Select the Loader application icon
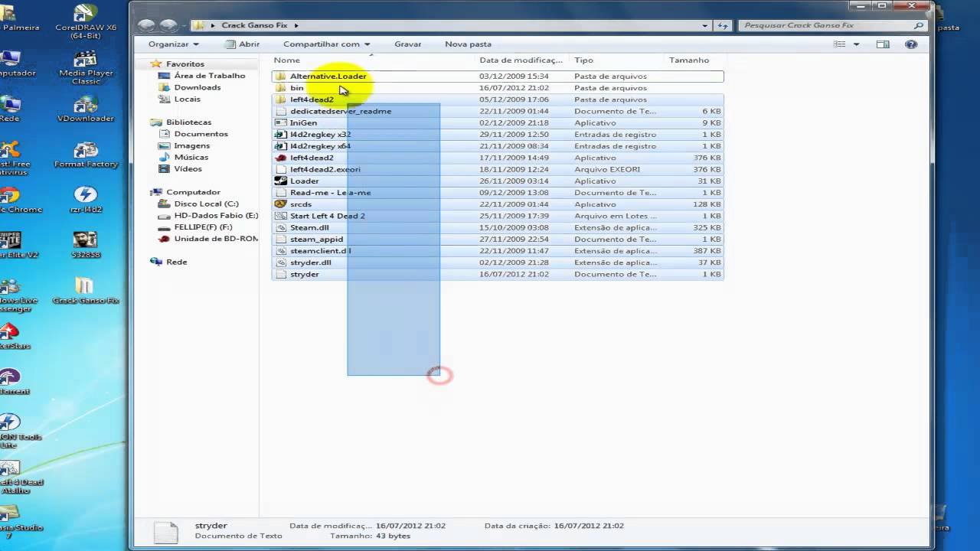Screen dimensions: 980x551 coord(280,181)
